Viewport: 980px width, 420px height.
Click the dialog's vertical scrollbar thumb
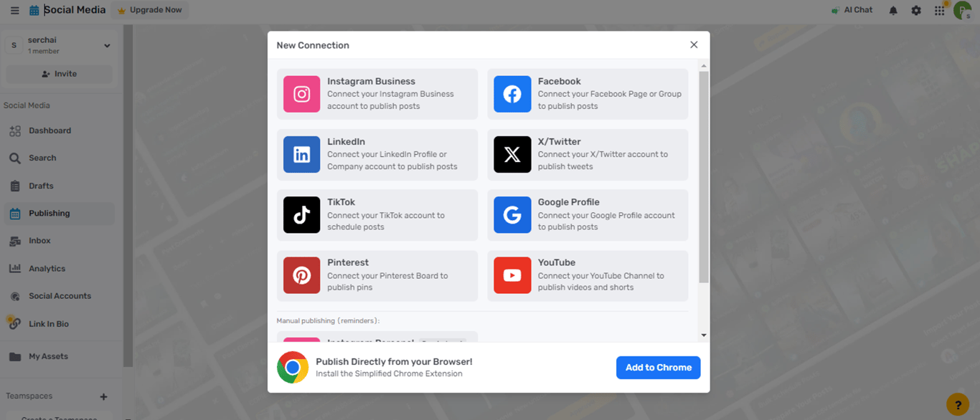[704, 177]
